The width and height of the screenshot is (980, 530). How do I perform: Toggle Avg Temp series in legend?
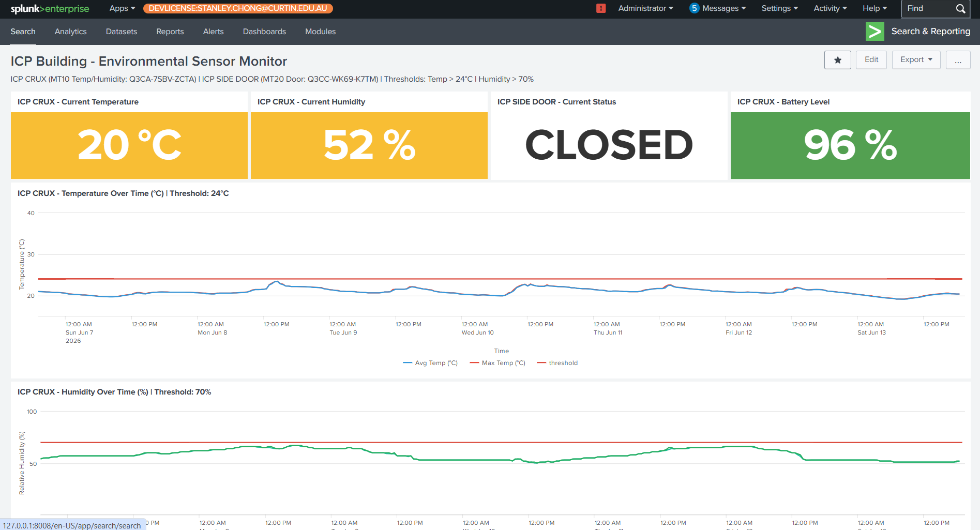(430, 363)
